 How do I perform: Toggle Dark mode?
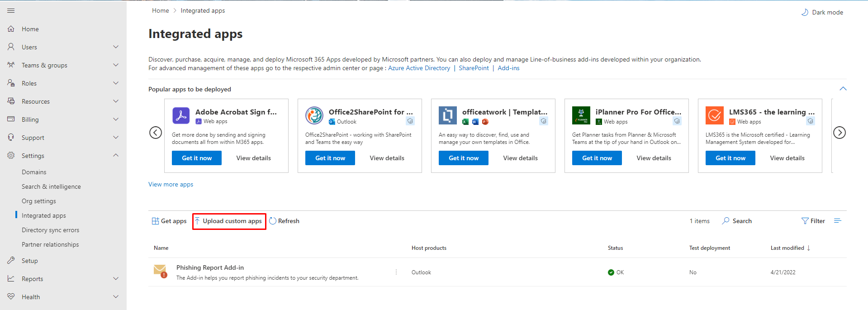822,12
